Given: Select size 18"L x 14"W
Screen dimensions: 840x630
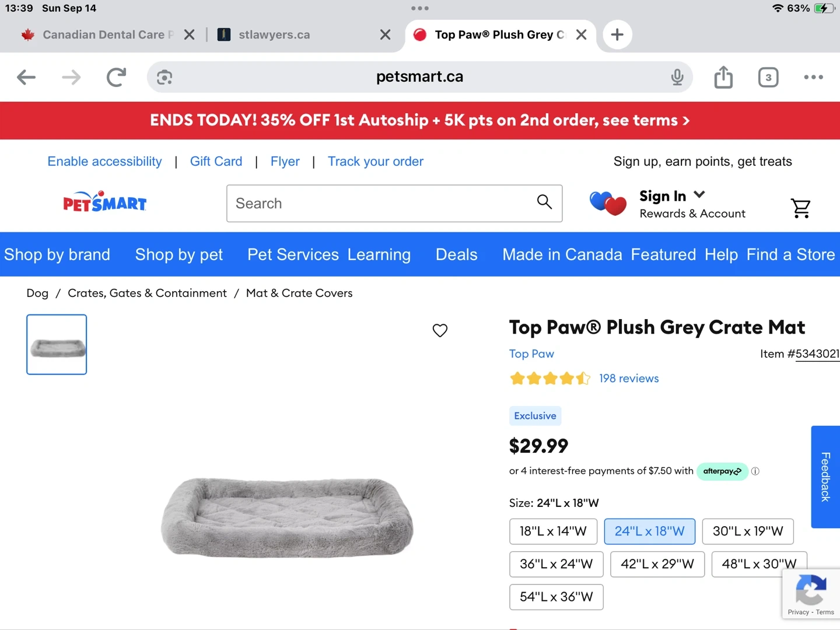Looking at the screenshot, I should [x=553, y=531].
